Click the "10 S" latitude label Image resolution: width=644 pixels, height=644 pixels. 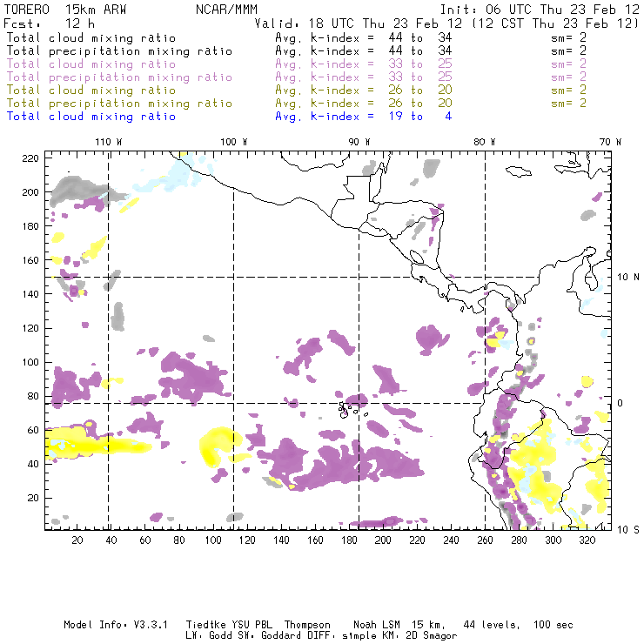[x=628, y=530]
